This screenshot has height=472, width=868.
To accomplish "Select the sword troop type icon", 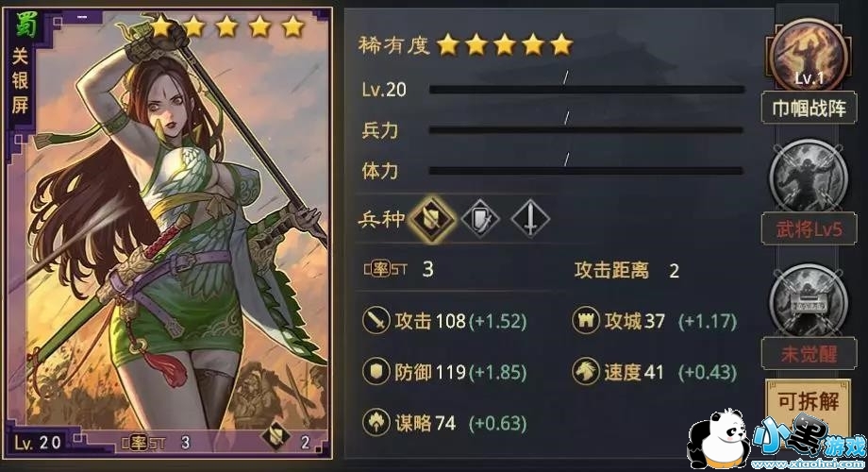I will pyautogui.click(x=530, y=219).
